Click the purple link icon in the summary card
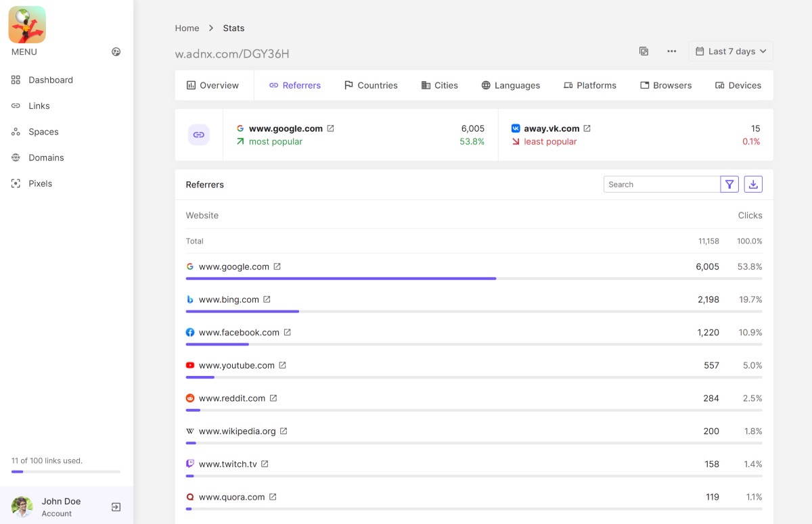 click(199, 135)
